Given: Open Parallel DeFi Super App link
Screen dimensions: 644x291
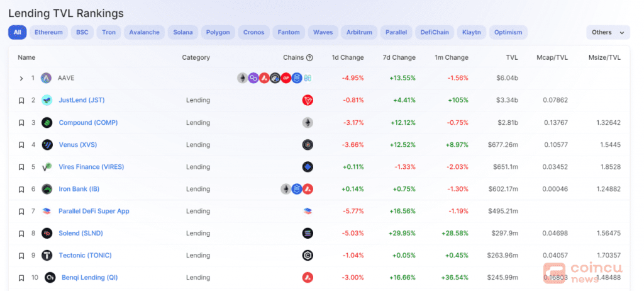Looking at the screenshot, I should [94, 211].
